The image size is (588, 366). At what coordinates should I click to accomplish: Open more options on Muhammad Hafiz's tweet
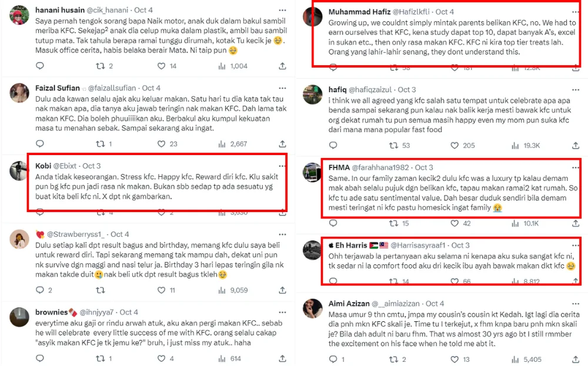click(x=575, y=12)
